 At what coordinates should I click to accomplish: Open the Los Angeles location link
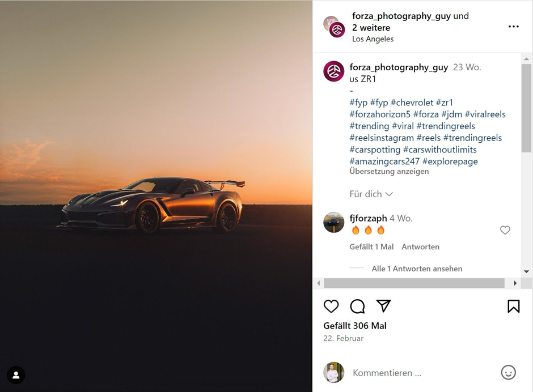[x=373, y=39]
